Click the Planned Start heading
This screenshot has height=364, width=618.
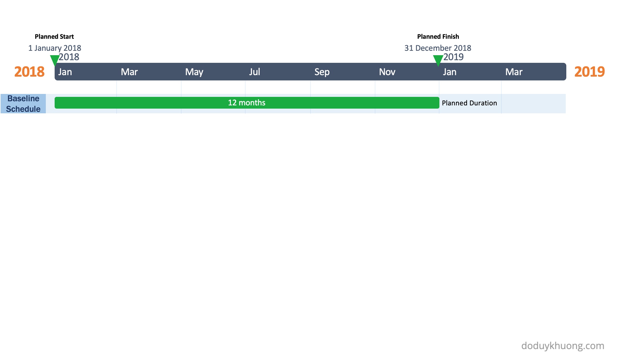pyautogui.click(x=54, y=37)
